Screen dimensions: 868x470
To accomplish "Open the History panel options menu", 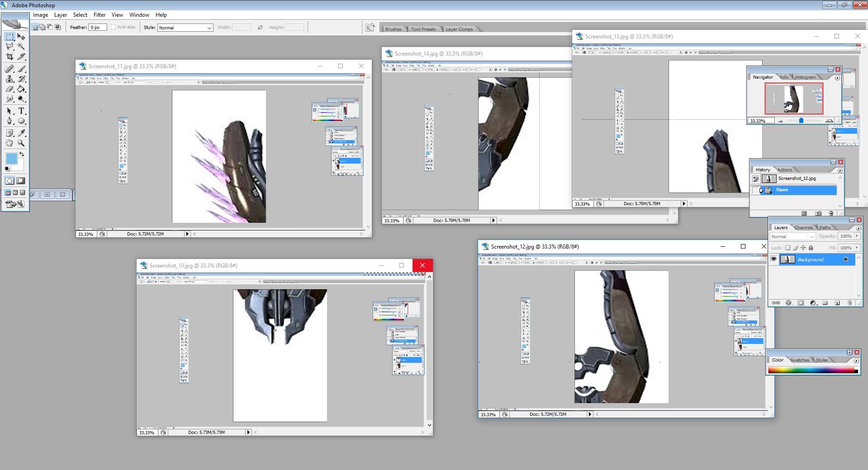I will point(840,170).
